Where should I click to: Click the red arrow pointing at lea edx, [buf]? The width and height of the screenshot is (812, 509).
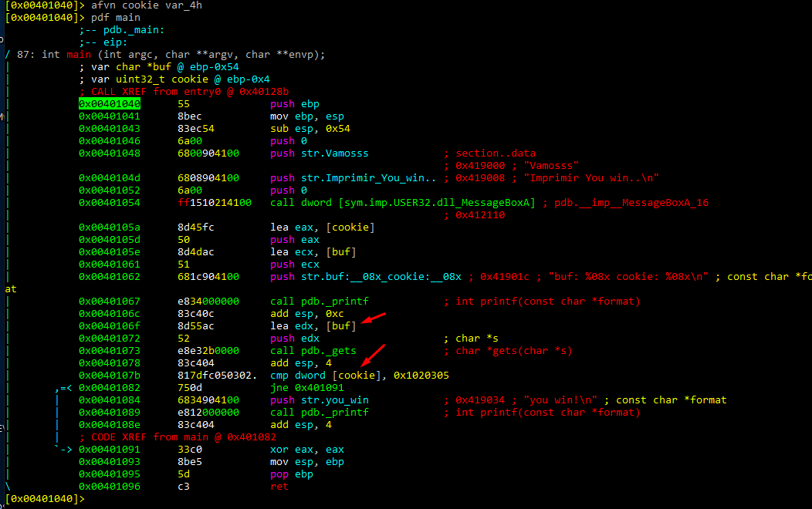(x=374, y=318)
